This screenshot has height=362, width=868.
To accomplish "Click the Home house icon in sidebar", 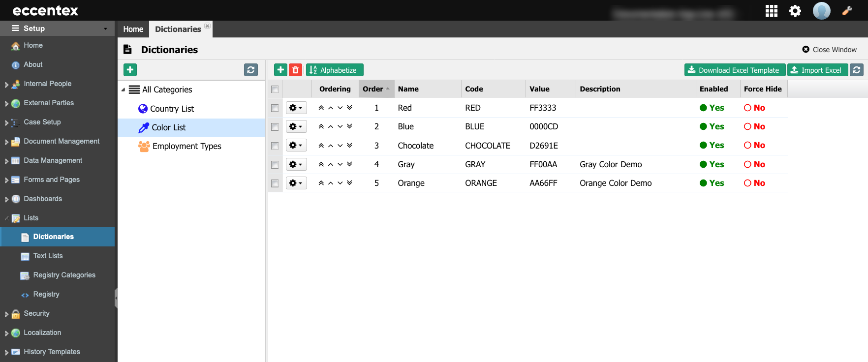I will click(x=16, y=46).
